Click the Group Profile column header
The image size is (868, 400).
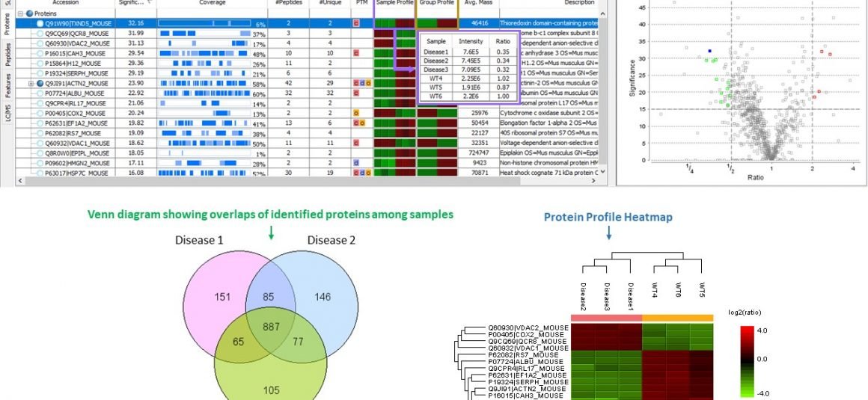[x=437, y=3]
